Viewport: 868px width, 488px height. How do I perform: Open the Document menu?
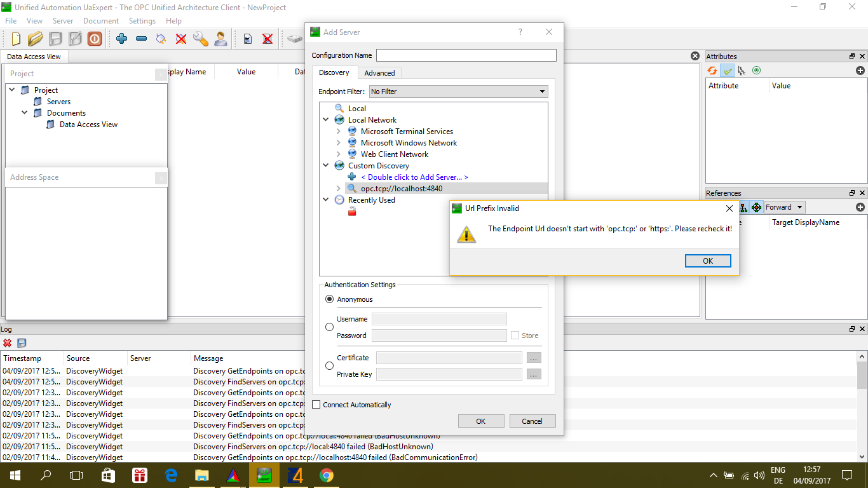[x=101, y=21]
